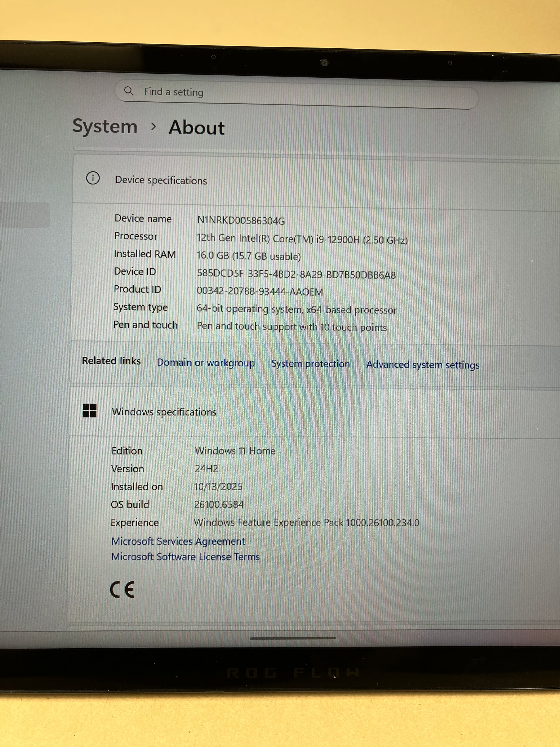The image size is (560, 747).
Task: Click the Device specifications info icon
Action: pos(93,178)
